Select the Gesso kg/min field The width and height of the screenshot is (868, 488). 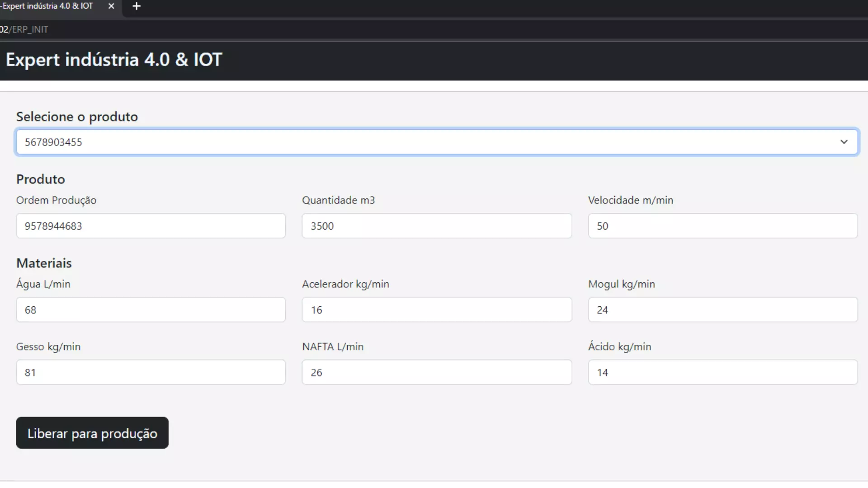[x=151, y=372]
